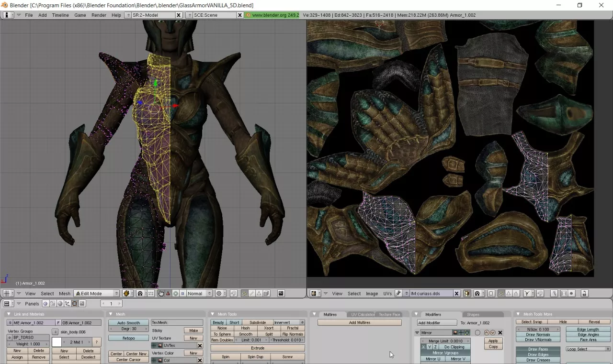613x364 pixels.
Task: Click the pin image icon in UV editor
Action: [x=398, y=293]
